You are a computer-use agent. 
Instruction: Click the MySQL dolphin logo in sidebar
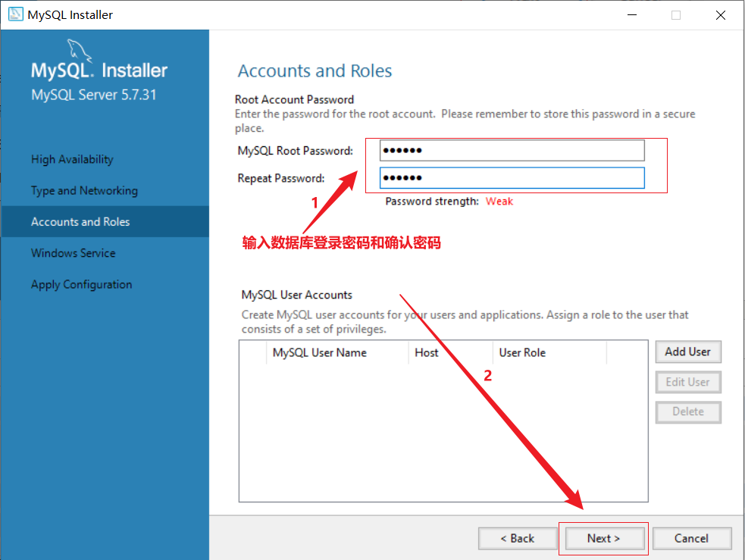[79, 50]
